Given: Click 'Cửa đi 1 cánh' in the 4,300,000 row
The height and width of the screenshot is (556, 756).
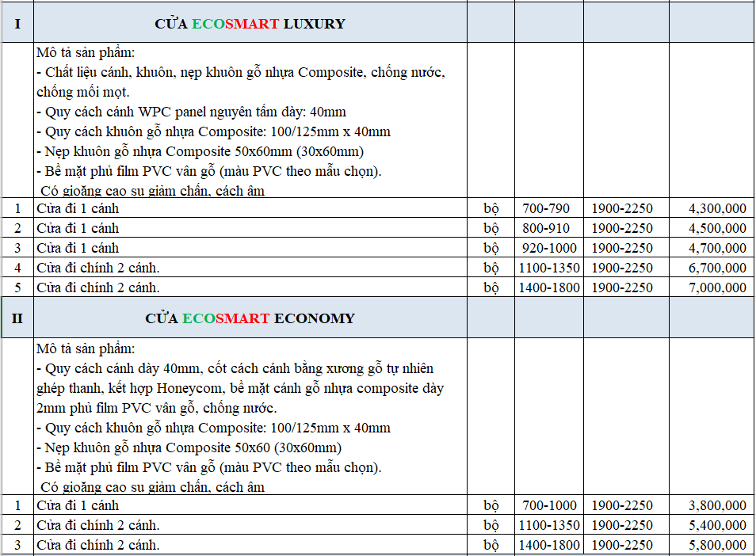Looking at the screenshot, I should 78,208.
